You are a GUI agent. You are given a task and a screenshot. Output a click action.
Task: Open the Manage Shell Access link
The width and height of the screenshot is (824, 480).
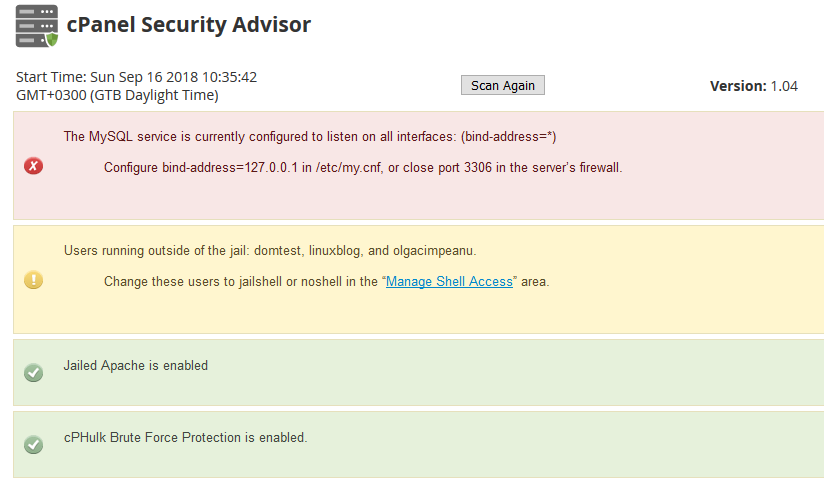tap(449, 282)
